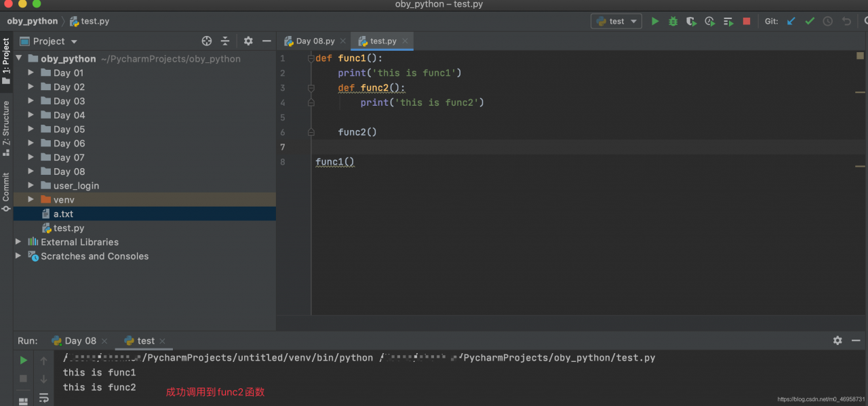Expand the Day 08 folder
868x406 pixels.
tap(31, 171)
